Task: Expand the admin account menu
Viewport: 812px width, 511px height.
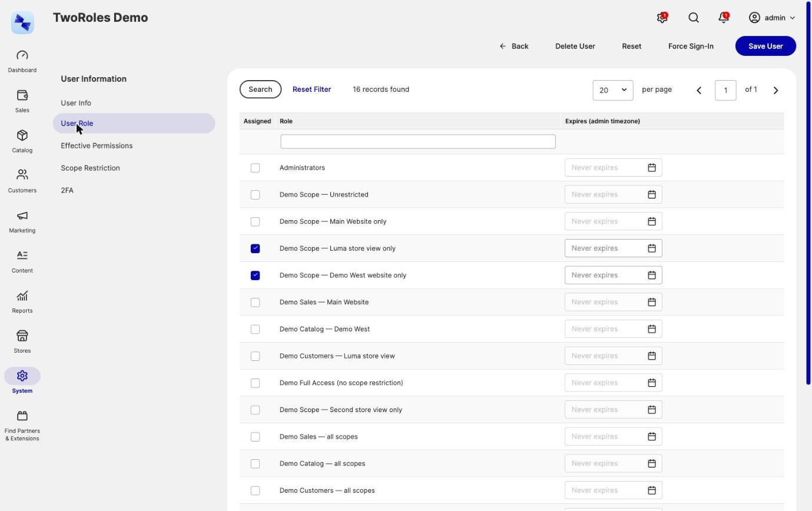Action: pyautogui.click(x=772, y=18)
